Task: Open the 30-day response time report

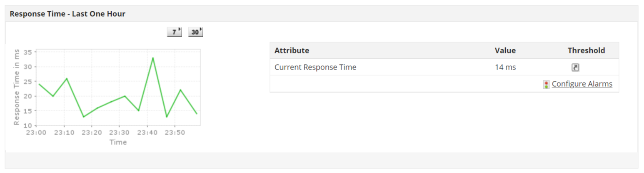Action: pos(195,32)
